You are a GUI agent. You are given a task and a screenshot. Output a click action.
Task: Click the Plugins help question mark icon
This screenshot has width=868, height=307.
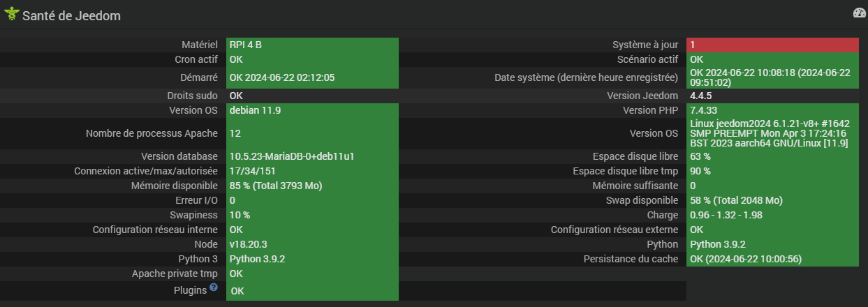tap(214, 287)
